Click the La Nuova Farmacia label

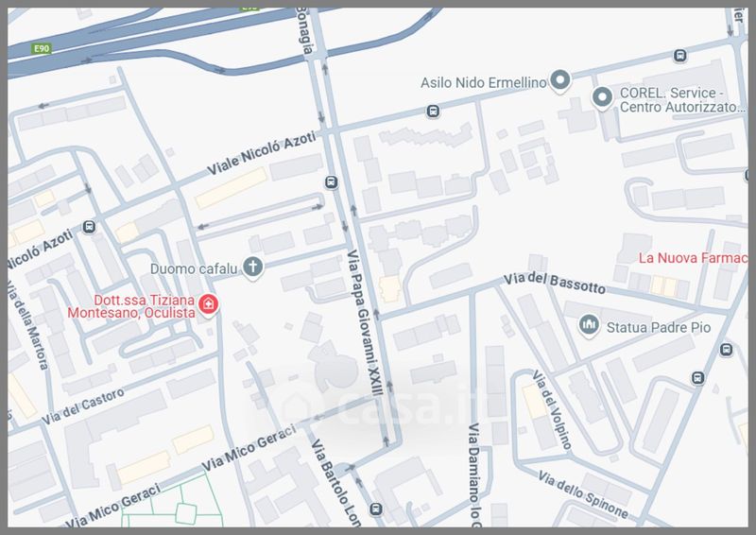coord(693,258)
